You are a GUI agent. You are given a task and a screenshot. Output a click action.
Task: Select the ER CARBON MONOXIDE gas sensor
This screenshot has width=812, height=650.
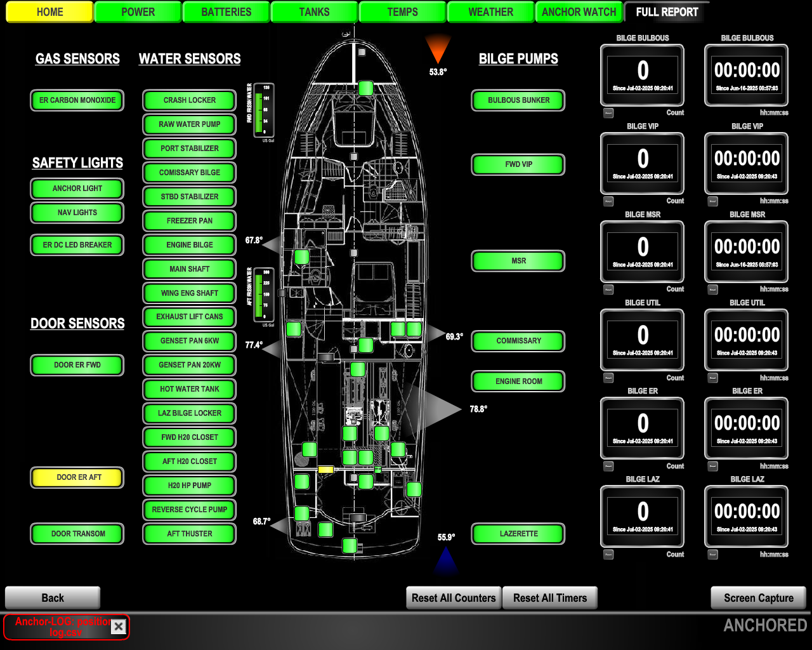point(77,100)
